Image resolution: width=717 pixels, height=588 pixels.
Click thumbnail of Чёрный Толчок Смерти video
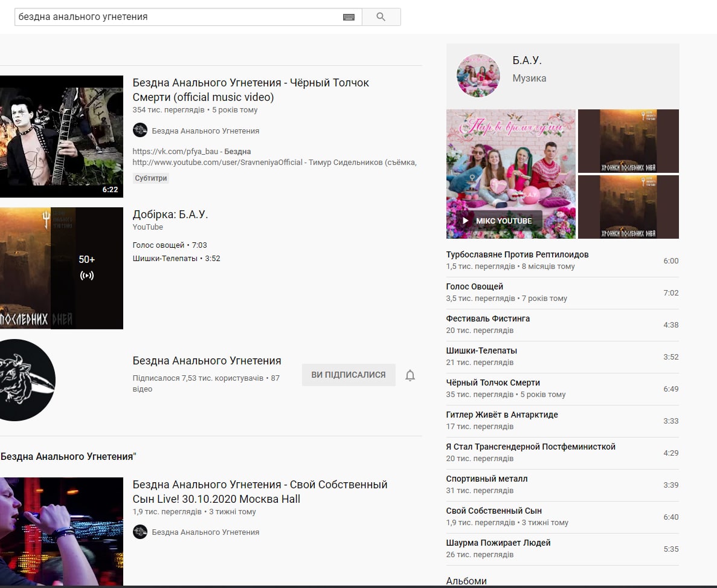coord(62,137)
